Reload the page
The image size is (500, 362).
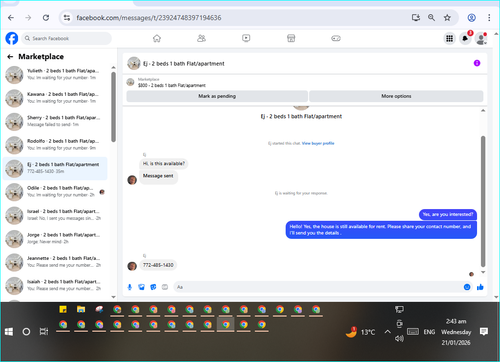point(46,18)
